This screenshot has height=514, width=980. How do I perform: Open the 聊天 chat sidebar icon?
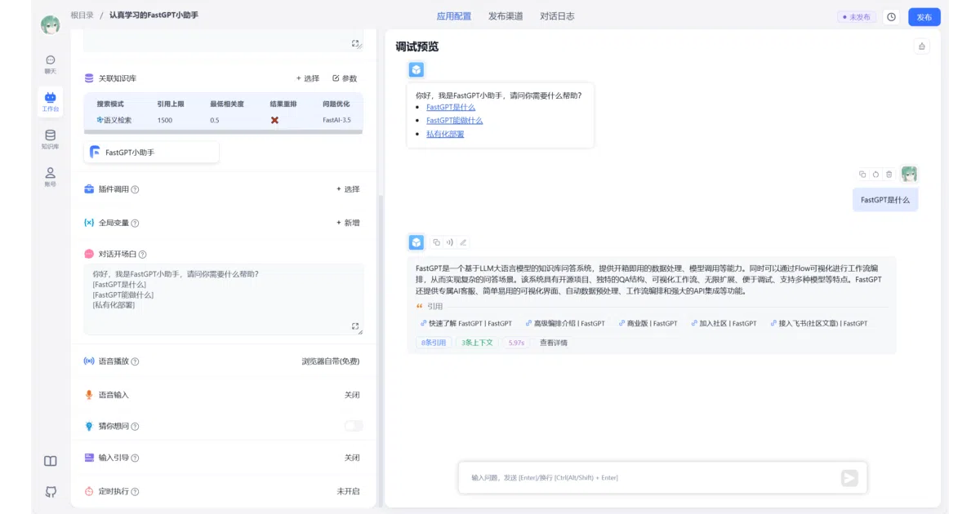[x=50, y=64]
